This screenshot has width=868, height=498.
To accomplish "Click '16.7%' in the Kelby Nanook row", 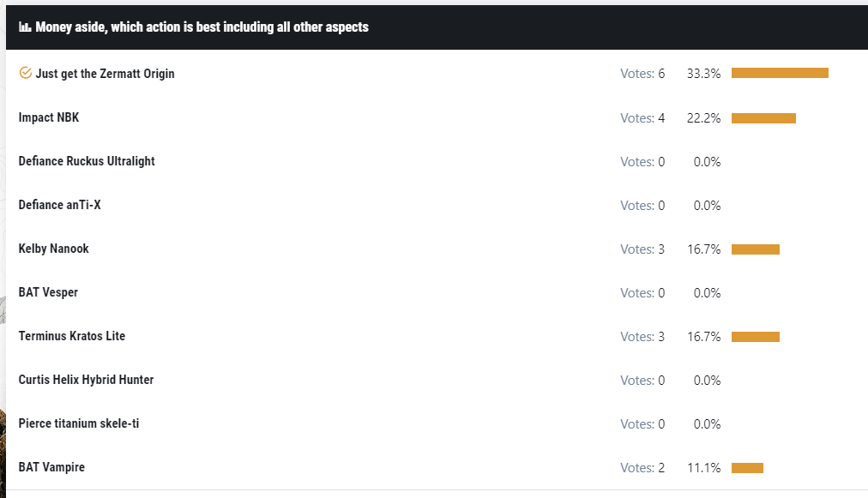I will tap(703, 249).
